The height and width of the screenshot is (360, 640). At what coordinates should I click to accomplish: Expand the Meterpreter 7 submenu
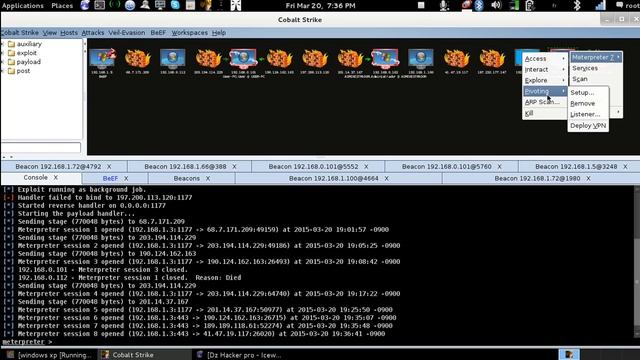pyautogui.click(x=596, y=58)
